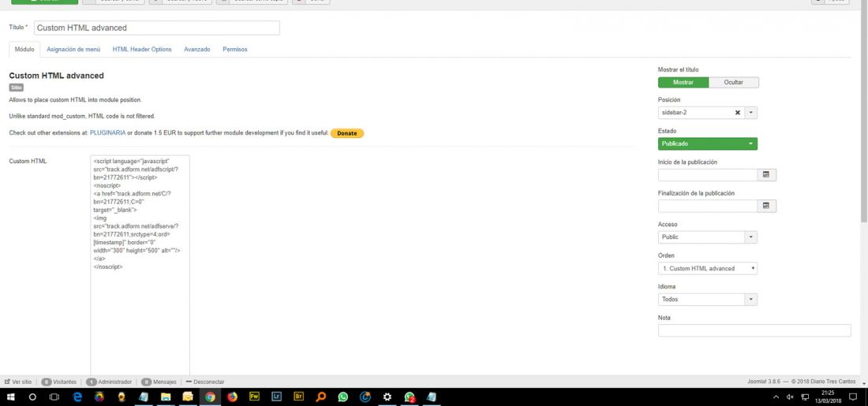Click the page vertical scrollbar
868x406 pixels.
pos(864,110)
